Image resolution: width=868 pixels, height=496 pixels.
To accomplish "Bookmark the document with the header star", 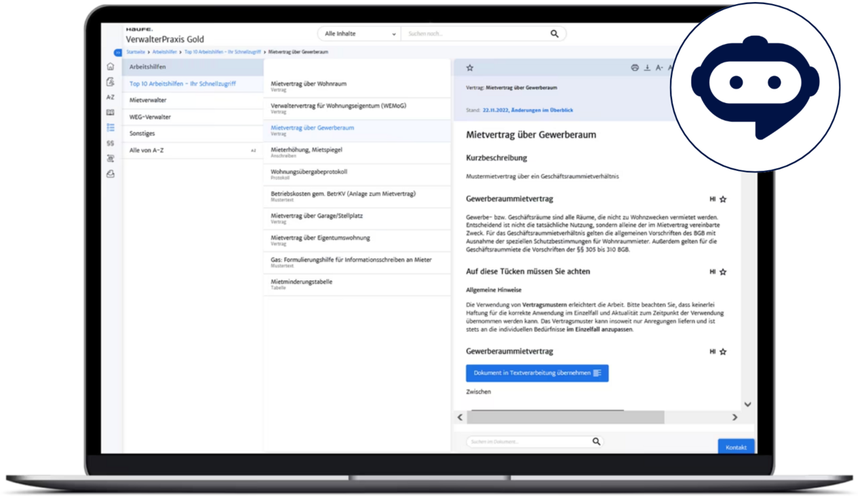I will tap(469, 68).
